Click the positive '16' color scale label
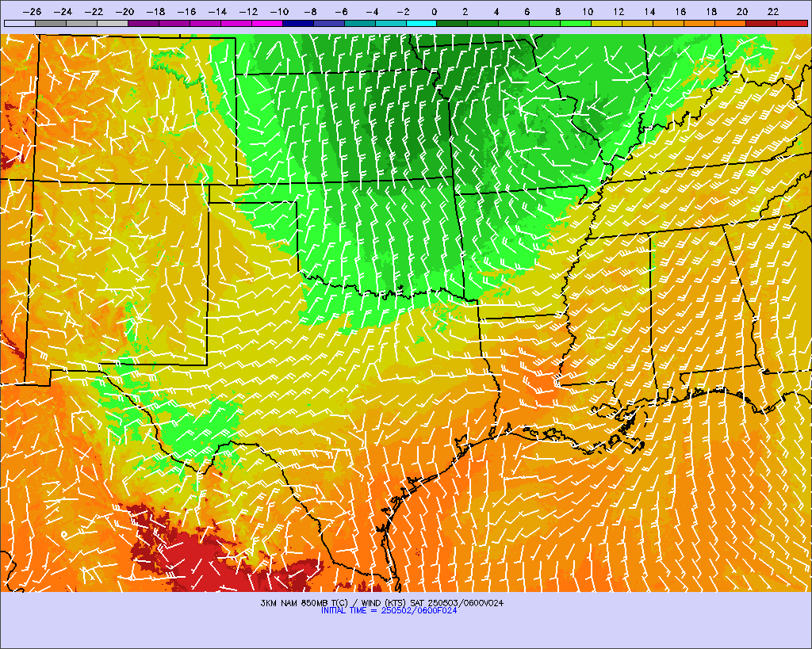 click(x=680, y=12)
